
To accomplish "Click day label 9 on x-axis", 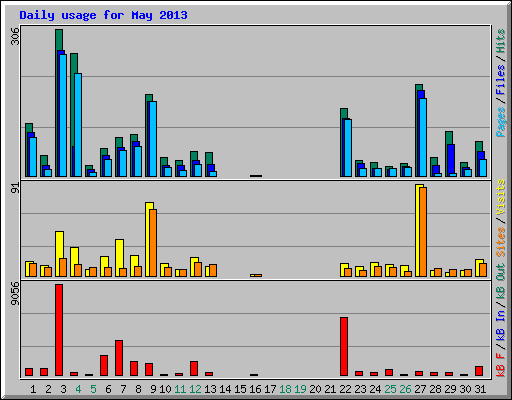I will coord(153,389).
